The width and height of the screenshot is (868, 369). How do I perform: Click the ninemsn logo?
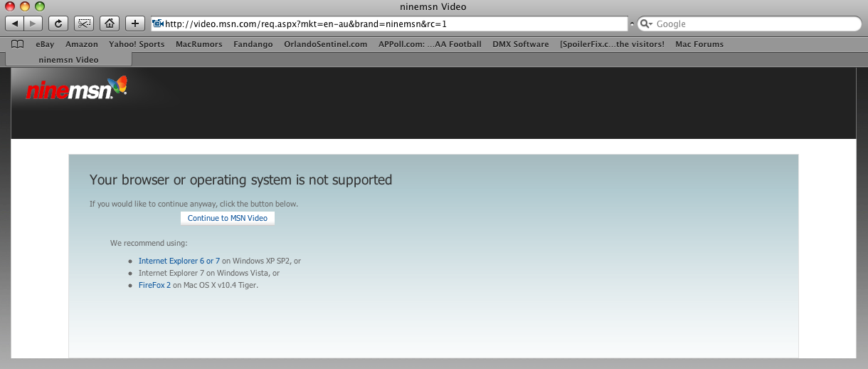[x=76, y=89]
